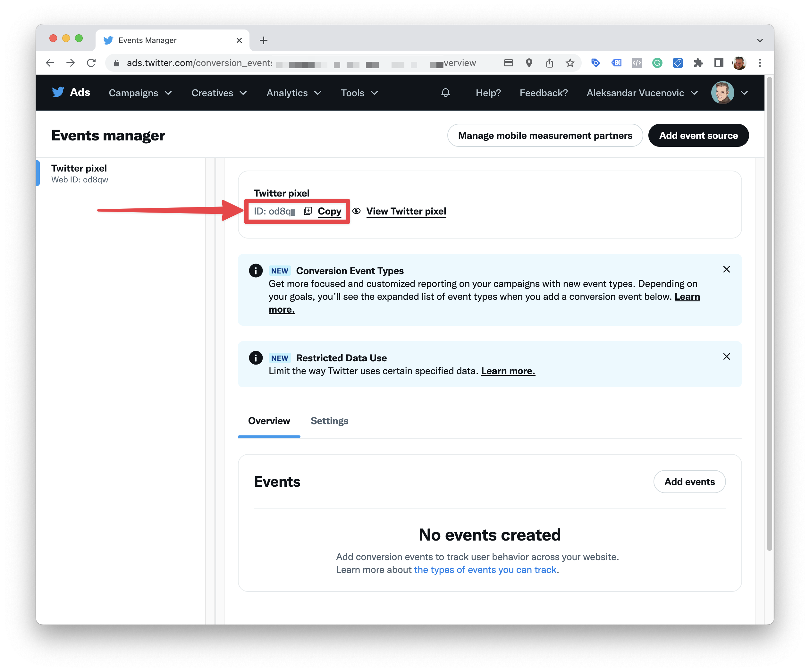Open Learn more in Restricted Data Use
The image size is (810, 672).
click(x=508, y=371)
